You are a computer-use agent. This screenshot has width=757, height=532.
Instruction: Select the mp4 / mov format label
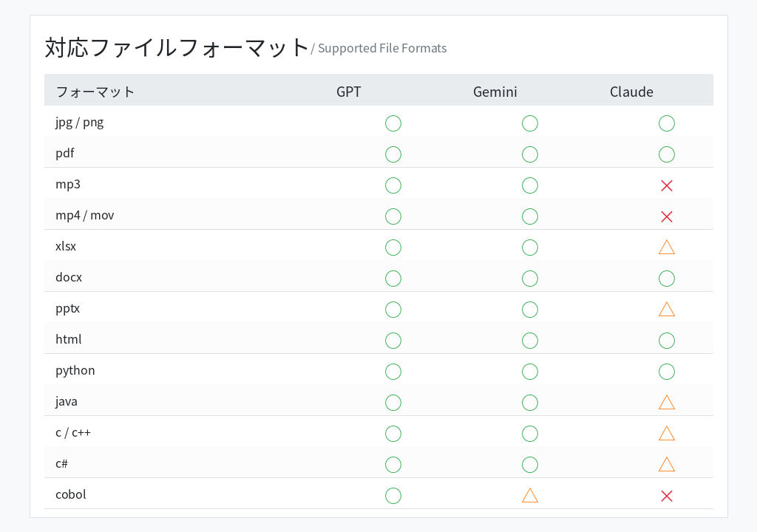click(85, 215)
